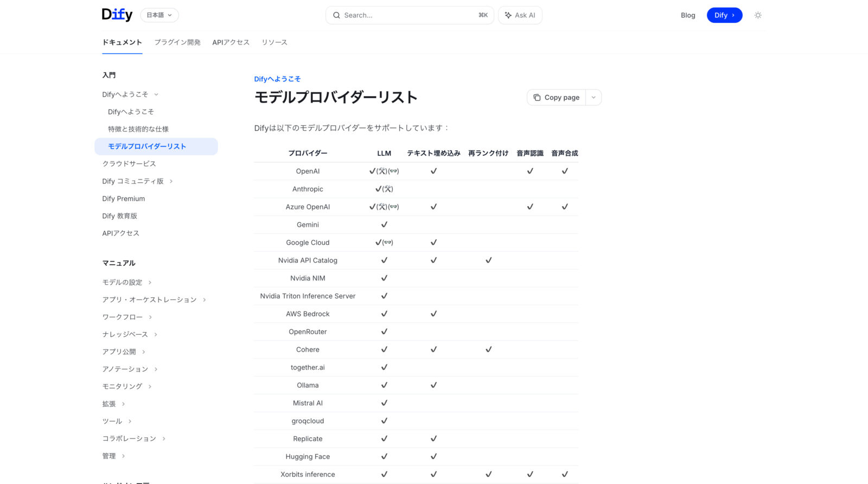Click the Ollama provider cell

308,385
